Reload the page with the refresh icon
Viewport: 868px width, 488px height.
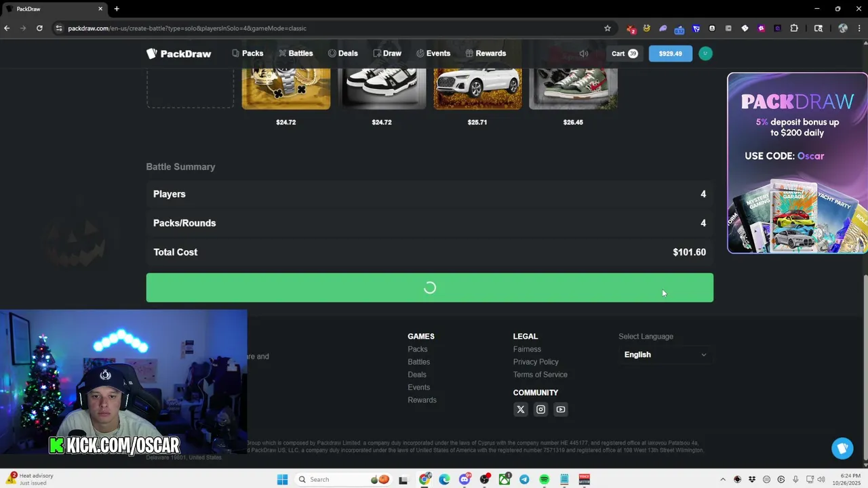(x=39, y=28)
